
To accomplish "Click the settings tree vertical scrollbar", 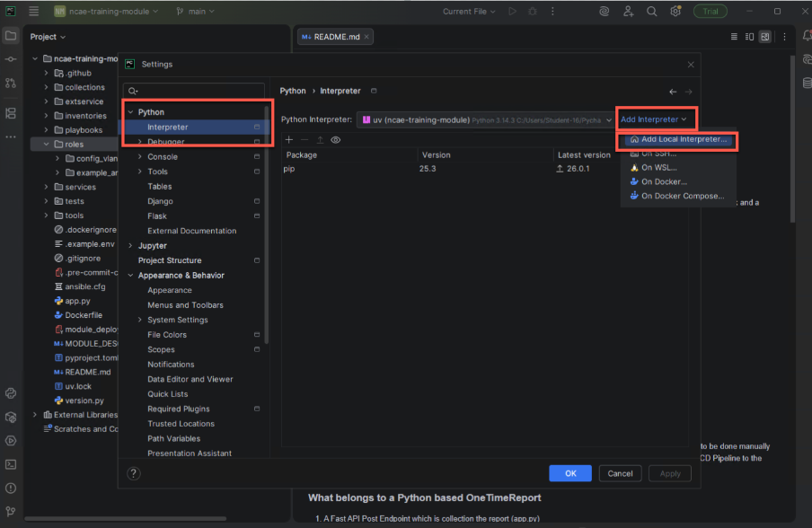I will click(267, 224).
